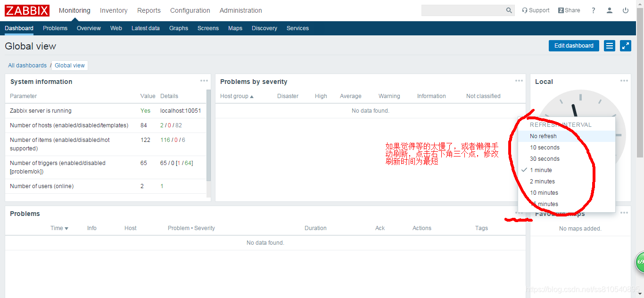Open Problems by severity widget three-dots menu
This screenshot has height=298, width=644.
click(x=519, y=81)
